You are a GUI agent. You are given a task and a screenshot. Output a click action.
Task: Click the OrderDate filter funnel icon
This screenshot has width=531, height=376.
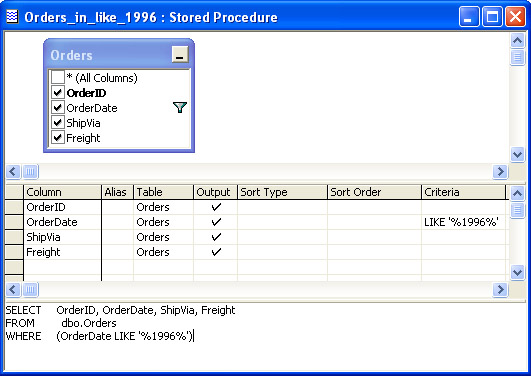tap(179, 107)
